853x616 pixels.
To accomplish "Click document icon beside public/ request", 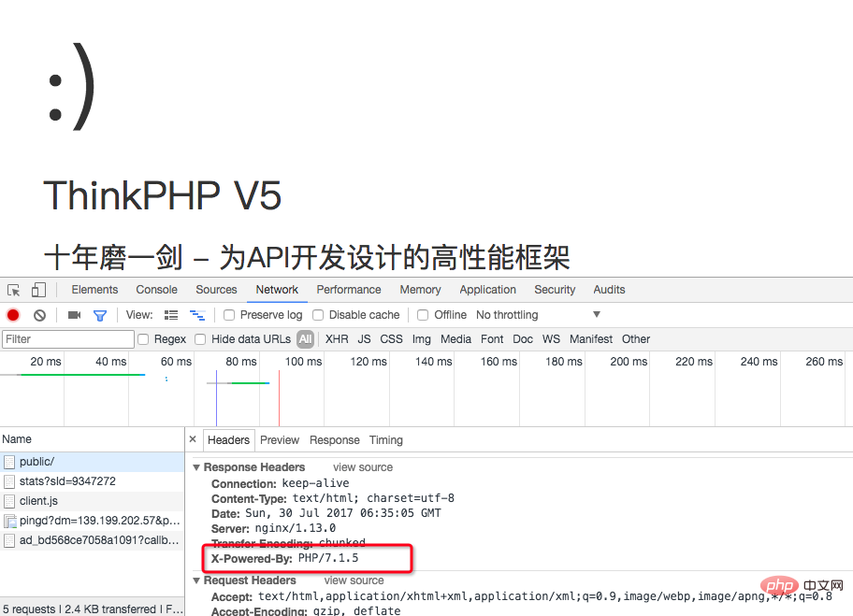I will (9, 462).
